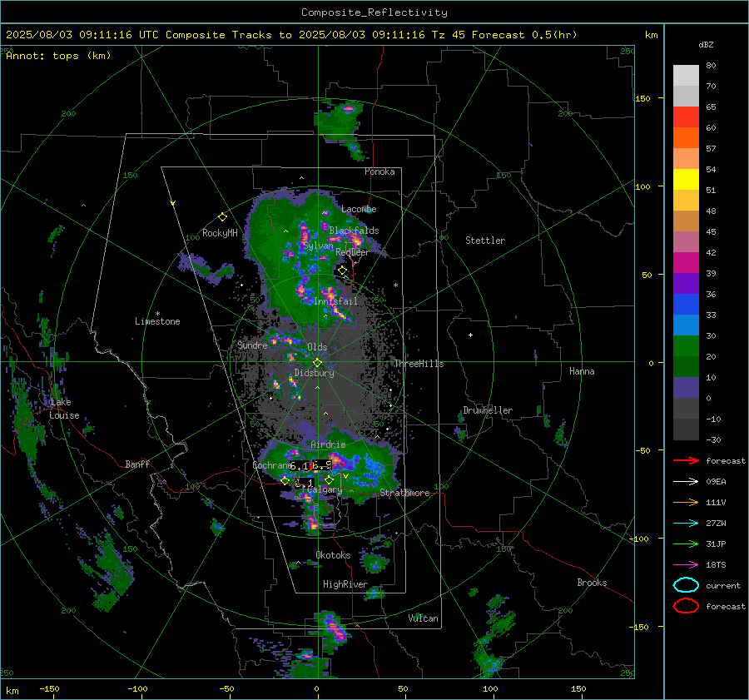This screenshot has height=700, width=749.
Task: Select the white 09EA track arrow
Action: tap(686, 482)
